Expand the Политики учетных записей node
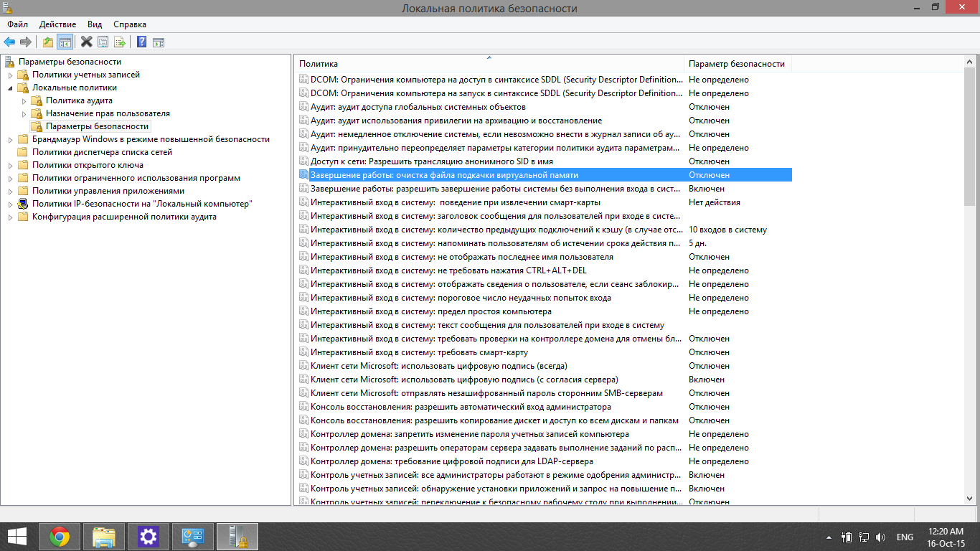Viewport: 980px width, 551px height. pos(10,75)
